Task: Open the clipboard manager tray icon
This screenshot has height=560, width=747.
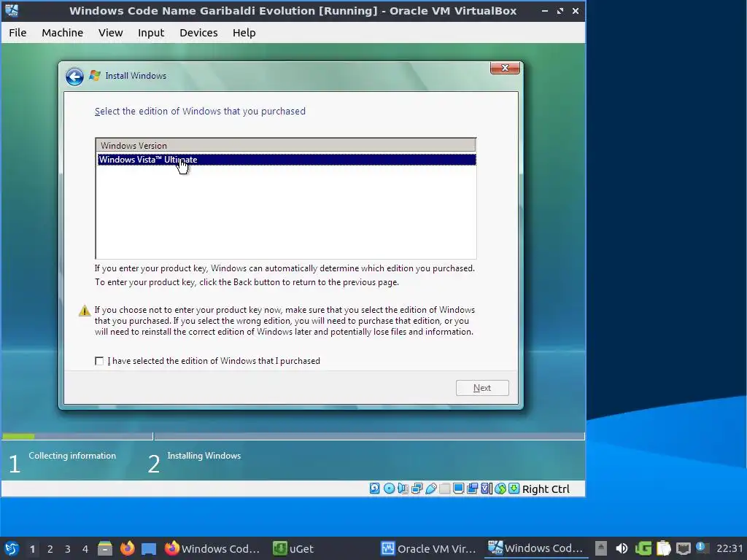Action: point(663,548)
